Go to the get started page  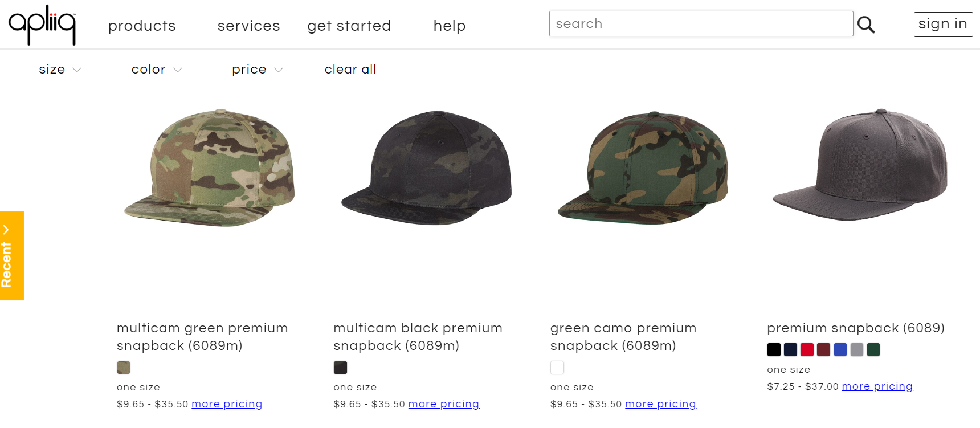click(349, 26)
